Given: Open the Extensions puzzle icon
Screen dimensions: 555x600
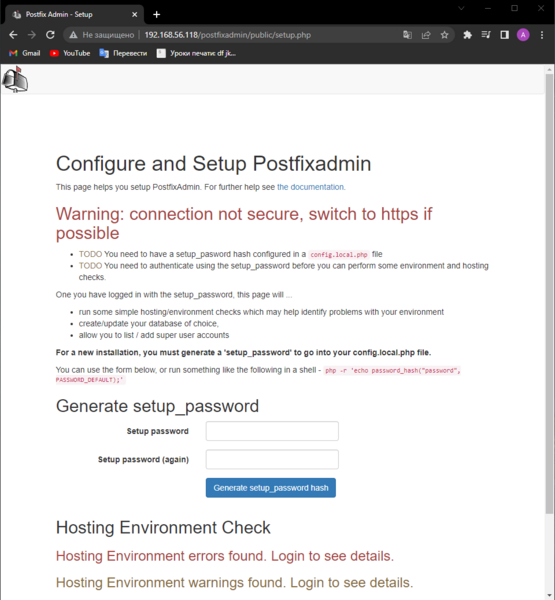Looking at the screenshot, I should pos(467,35).
